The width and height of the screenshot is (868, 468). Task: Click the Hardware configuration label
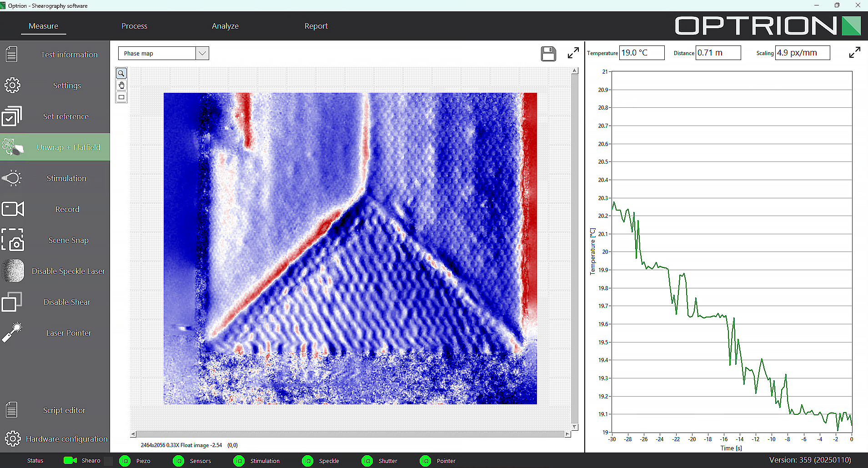click(67, 439)
